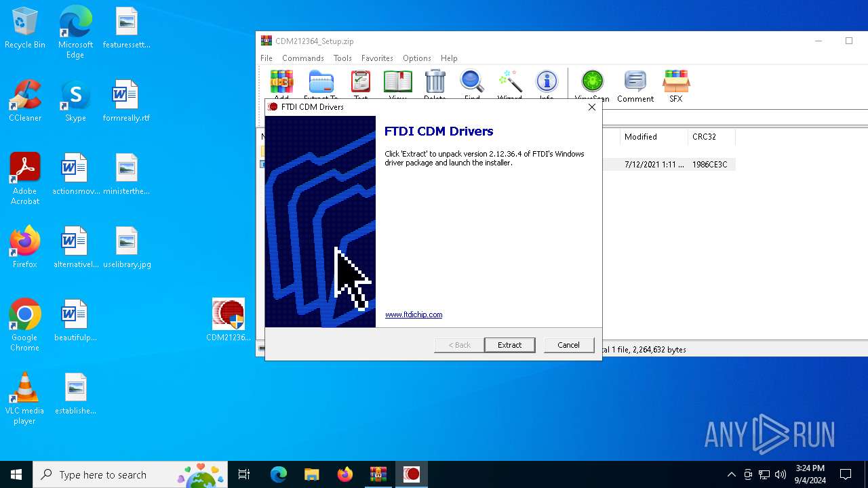Screen dimensions: 868x488
Task: Open network status in system tray
Action: pyautogui.click(x=764, y=474)
